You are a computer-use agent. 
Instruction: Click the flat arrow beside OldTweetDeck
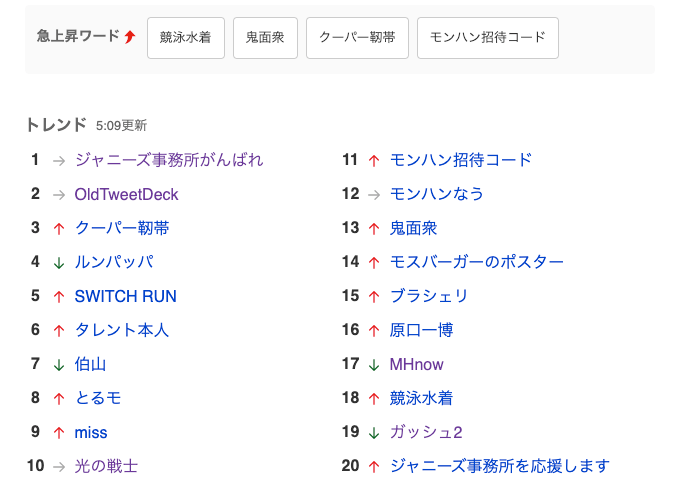(x=59, y=195)
